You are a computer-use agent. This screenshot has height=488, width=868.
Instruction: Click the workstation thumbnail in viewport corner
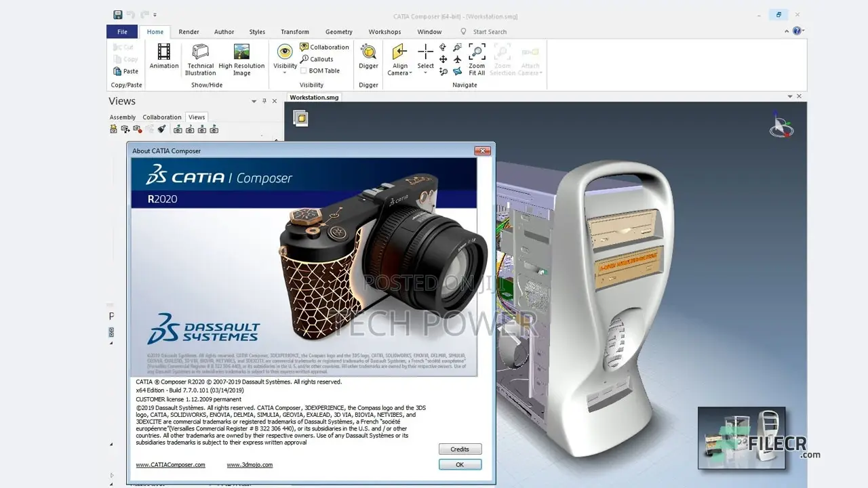[x=741, y=438]
